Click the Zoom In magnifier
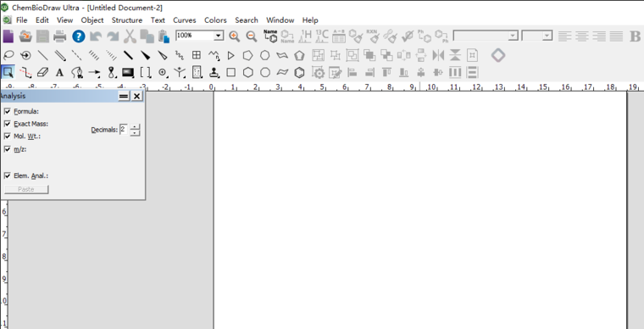Screen dimensions: 644x329 click(234, 36)
